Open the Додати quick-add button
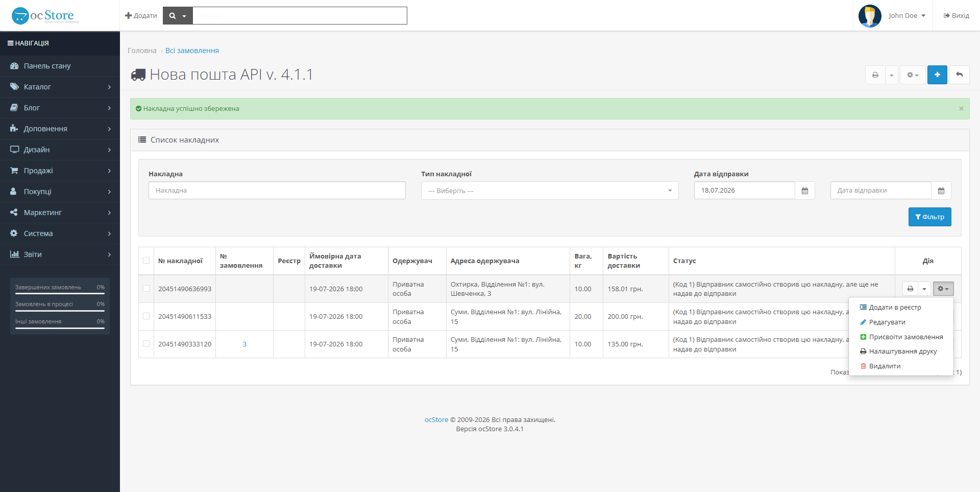 point(141,15)
